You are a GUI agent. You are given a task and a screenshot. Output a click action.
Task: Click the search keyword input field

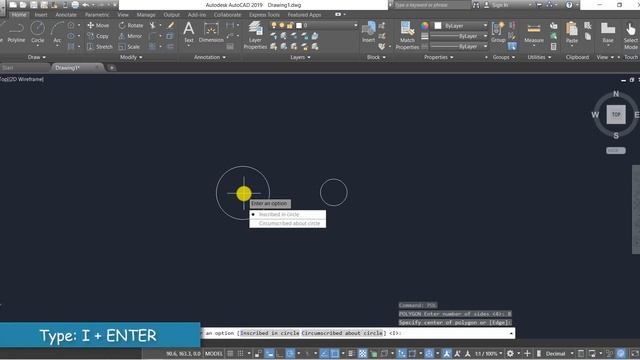432,5
